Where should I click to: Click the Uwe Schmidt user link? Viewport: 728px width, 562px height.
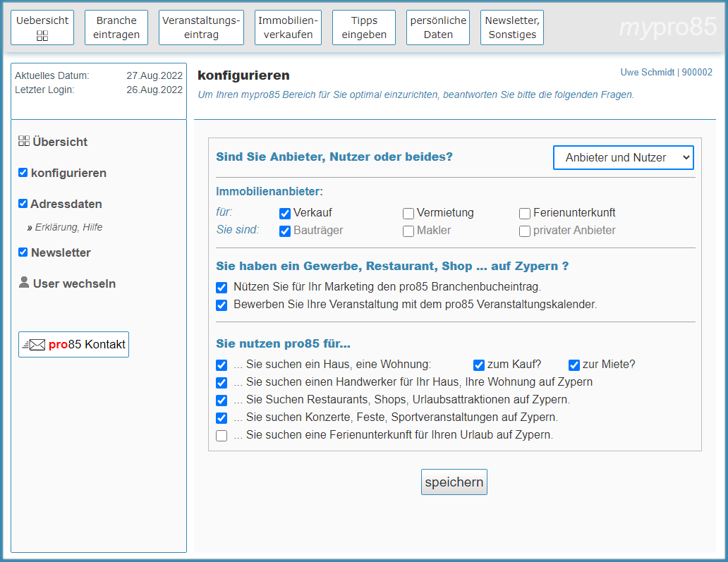(647, 73)
